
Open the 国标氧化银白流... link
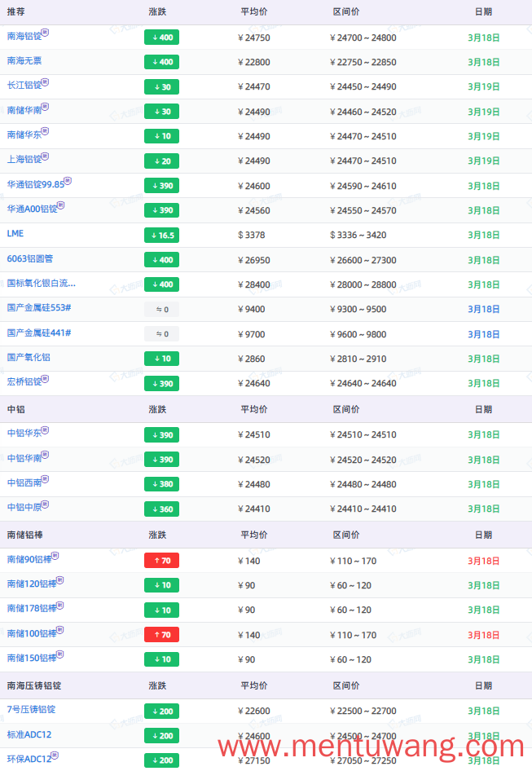coord(42,284)
